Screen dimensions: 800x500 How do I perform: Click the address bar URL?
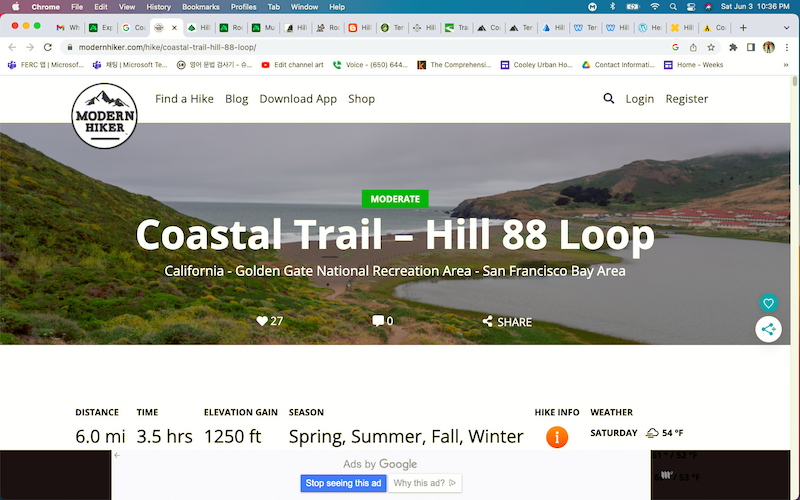(x=167, y=47)
